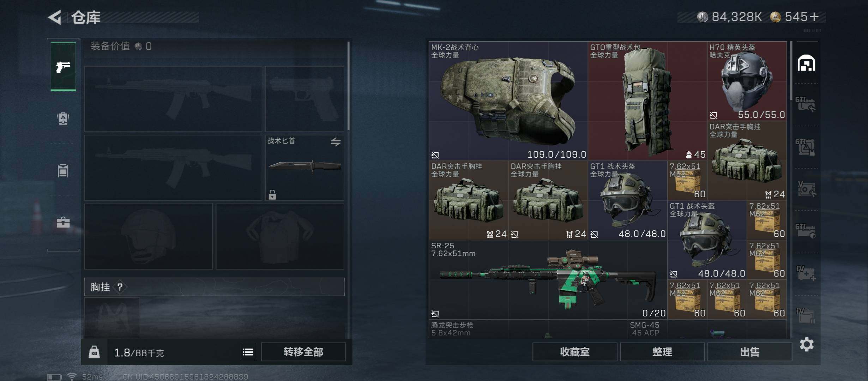Open the chest rig pouch tab icon
Image resolution: width=868 pixels, height=381 pixels.
(x=63, y=170)
